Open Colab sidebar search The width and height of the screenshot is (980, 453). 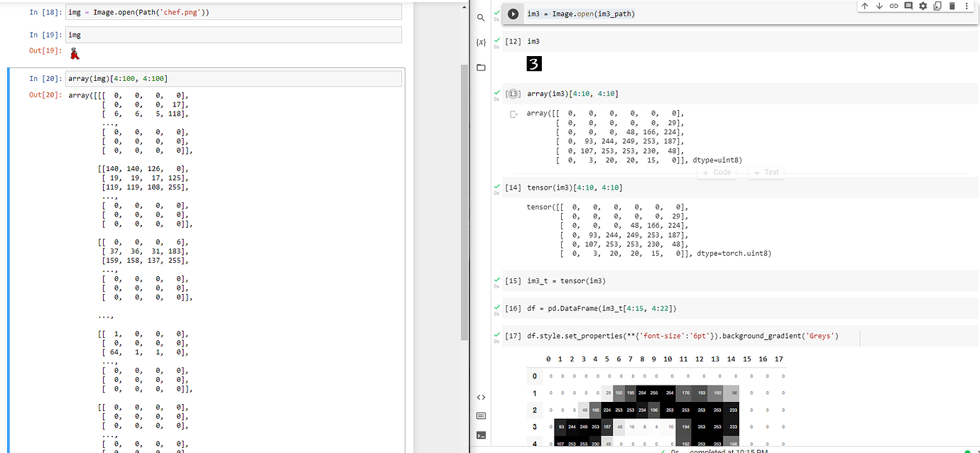pos(481,17)
